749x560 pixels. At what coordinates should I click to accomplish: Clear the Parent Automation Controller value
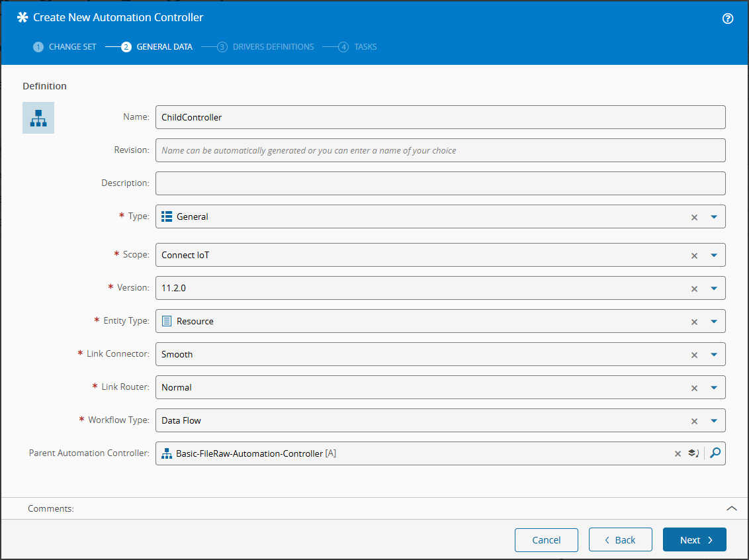click(678, 453)
